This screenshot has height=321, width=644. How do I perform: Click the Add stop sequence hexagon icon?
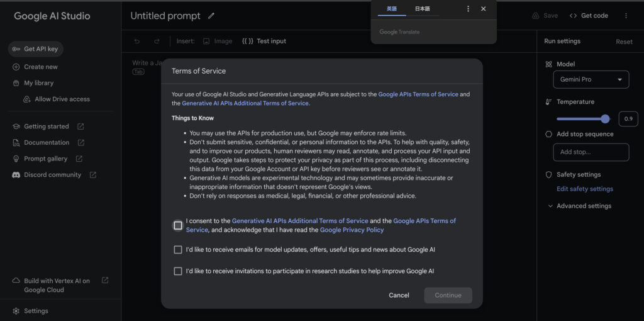pos(548,134)
